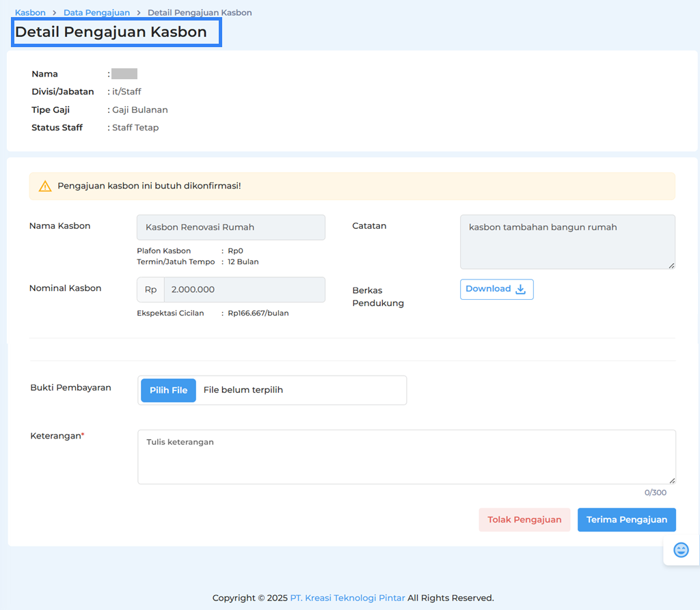Go to Kasbon in the breadcrumb
700x610 pixels.
coord(30,13)
